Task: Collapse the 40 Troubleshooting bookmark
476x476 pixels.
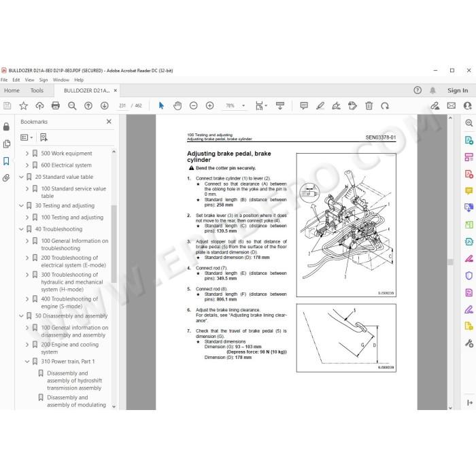Action: pos(21,229)
